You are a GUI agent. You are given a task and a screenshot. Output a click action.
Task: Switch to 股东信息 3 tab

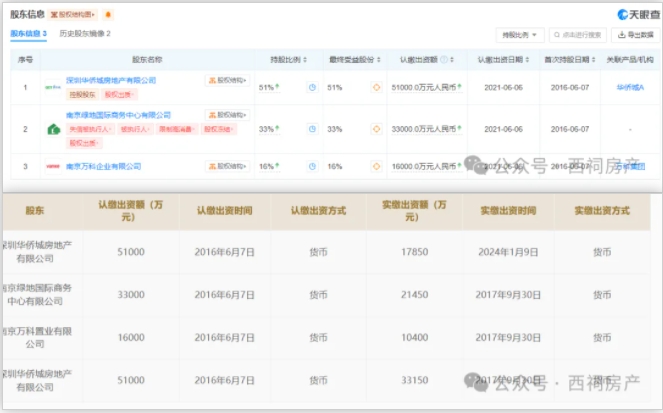pos(28,33)
